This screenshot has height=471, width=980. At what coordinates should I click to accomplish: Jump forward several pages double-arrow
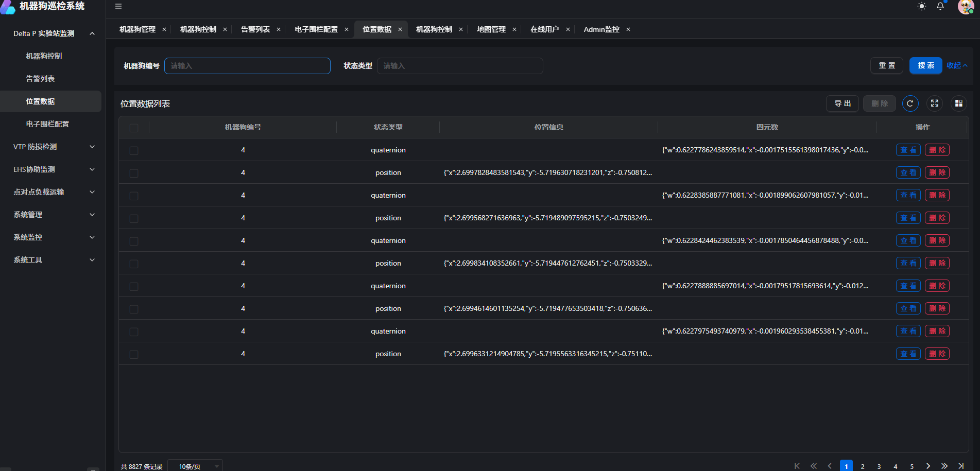(x=944, y=466)
